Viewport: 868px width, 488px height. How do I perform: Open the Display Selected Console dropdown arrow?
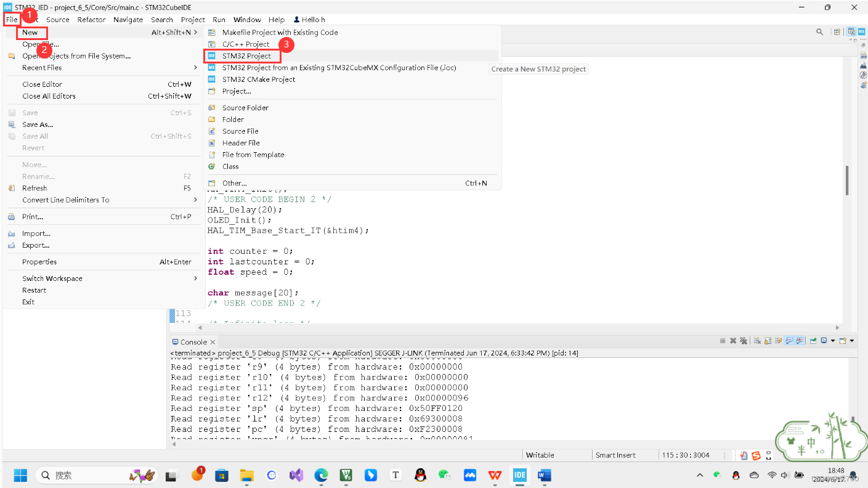(833, 341)
